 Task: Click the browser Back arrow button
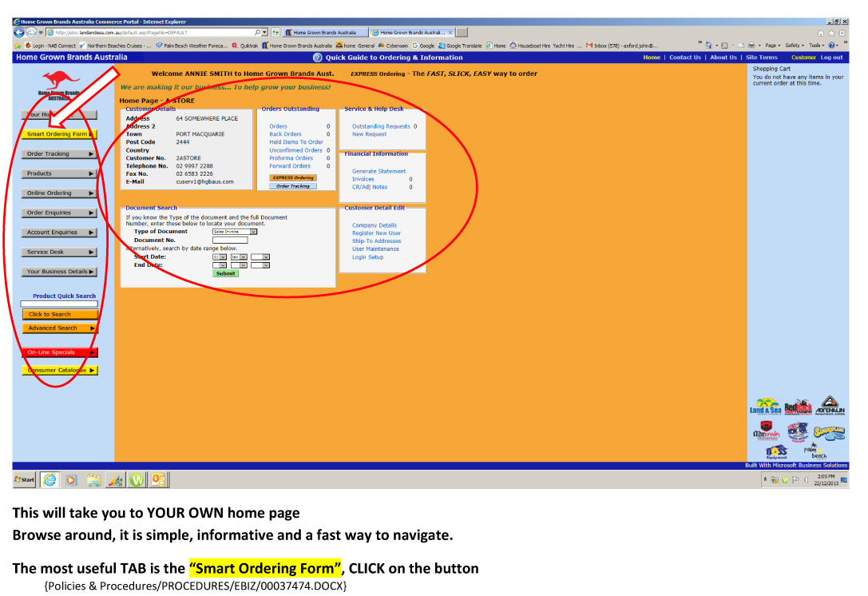click(20, 33)
